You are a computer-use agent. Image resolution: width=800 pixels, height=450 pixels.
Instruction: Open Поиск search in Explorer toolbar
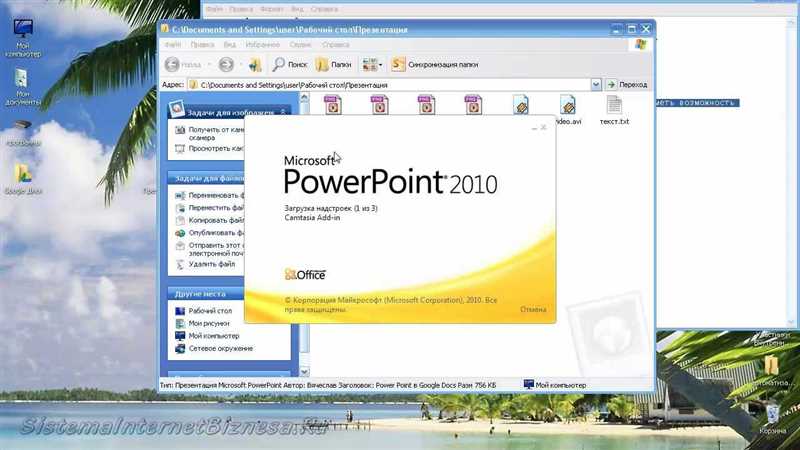289,64
